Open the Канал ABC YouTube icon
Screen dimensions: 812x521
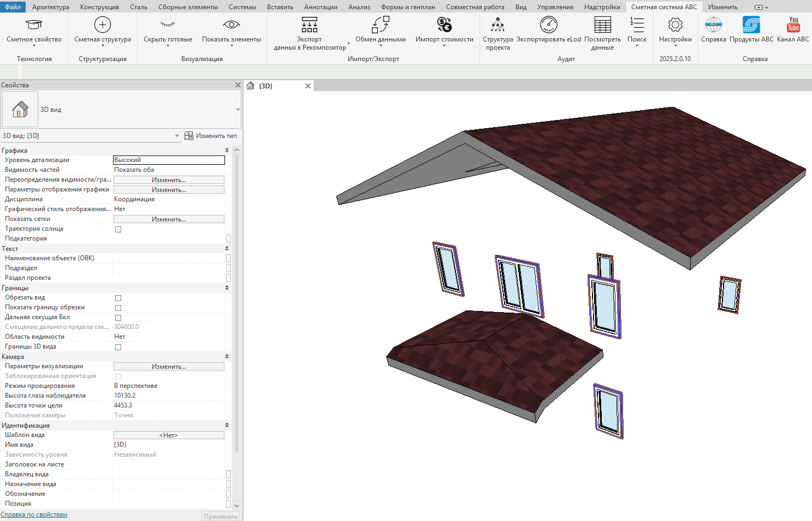(x=793, y=25)
